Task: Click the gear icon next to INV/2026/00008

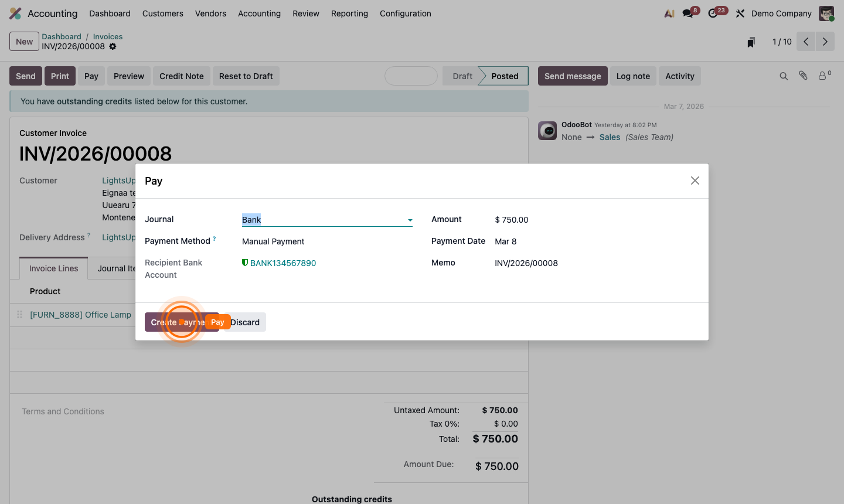Action: pyautogui.click(x=113, y=46)
